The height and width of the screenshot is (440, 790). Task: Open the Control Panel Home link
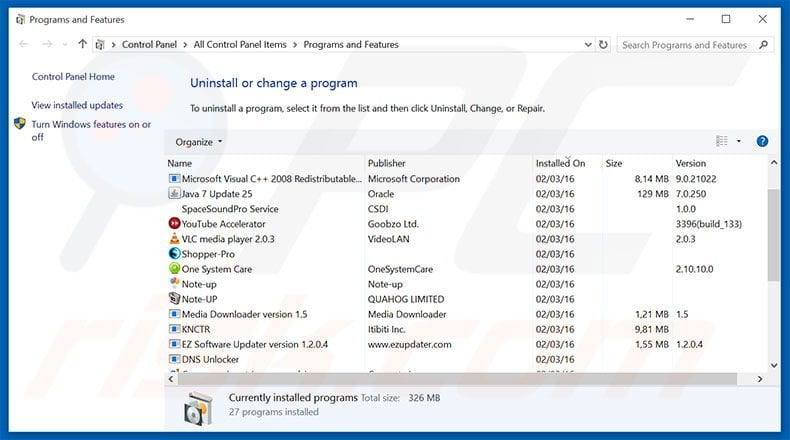coord(73,77)
